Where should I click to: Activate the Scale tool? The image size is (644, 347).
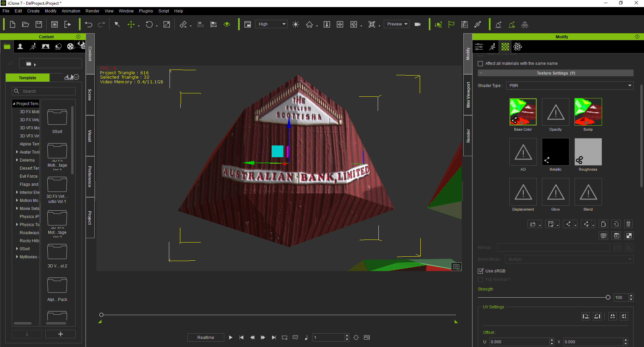pyautogui.click(x=167, y=25)
